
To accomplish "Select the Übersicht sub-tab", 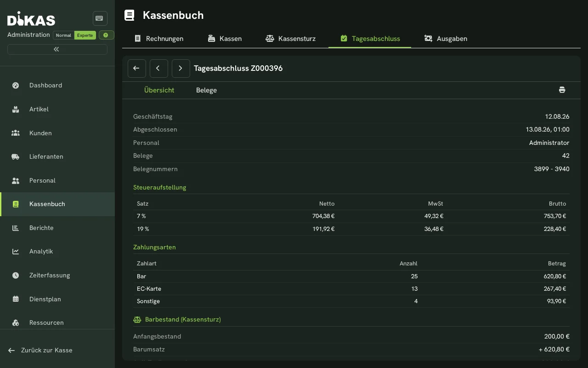I will tap(159, 90).
